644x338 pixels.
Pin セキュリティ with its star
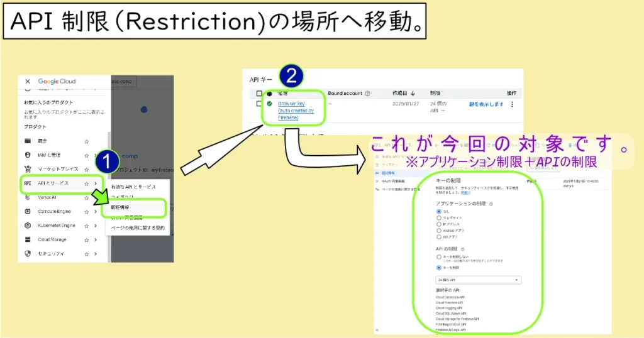86,254
